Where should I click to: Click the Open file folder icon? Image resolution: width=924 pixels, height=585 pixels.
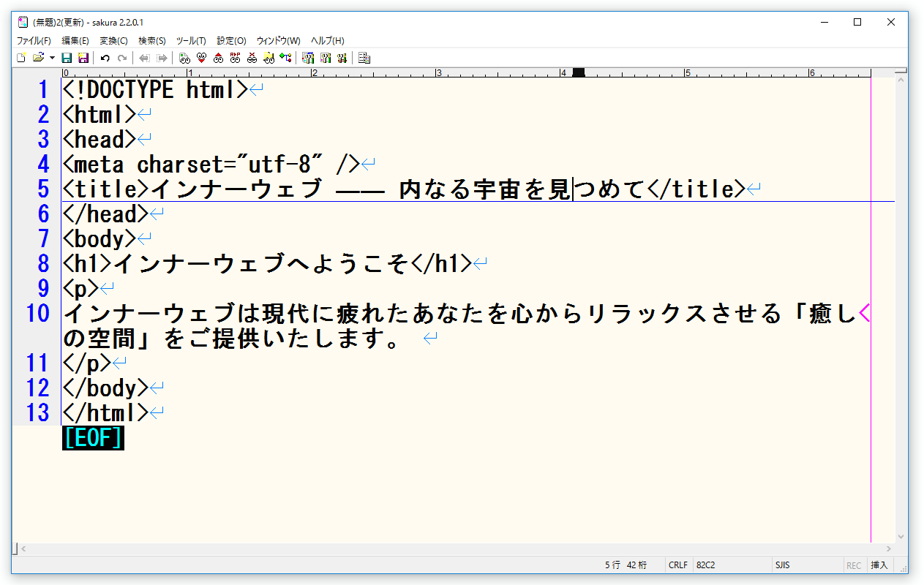pos(38,58)
